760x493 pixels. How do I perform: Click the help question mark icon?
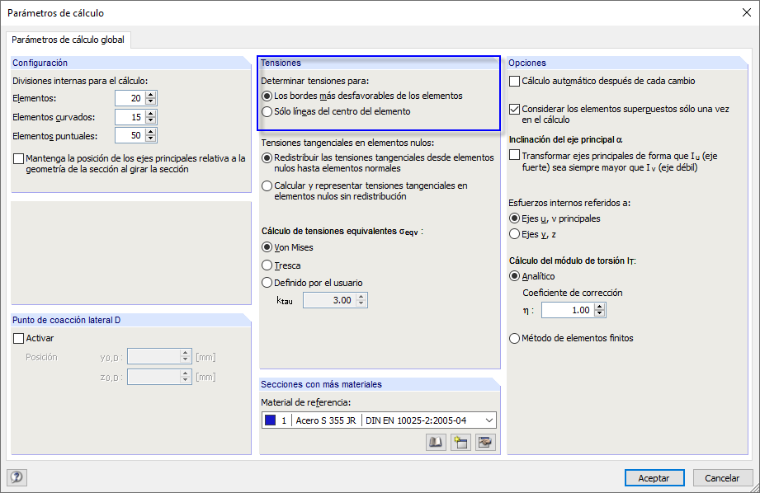pos(16,477)
